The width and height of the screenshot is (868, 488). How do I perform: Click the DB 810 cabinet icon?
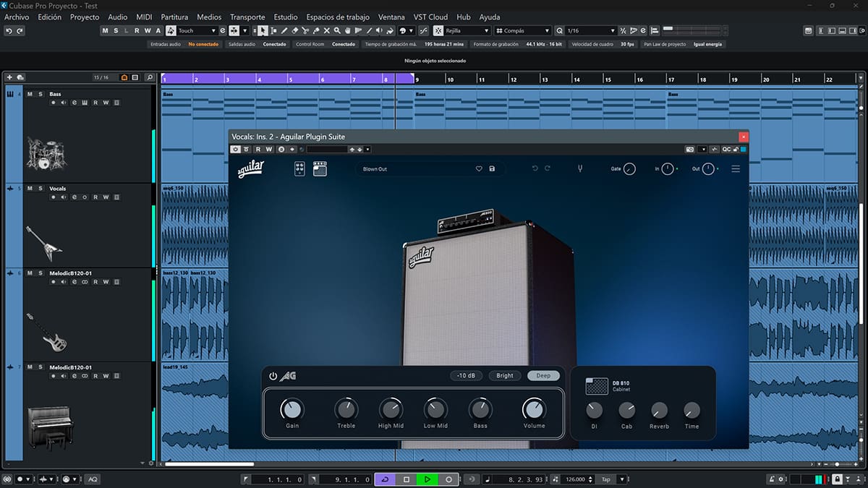(x=597, y=386)
